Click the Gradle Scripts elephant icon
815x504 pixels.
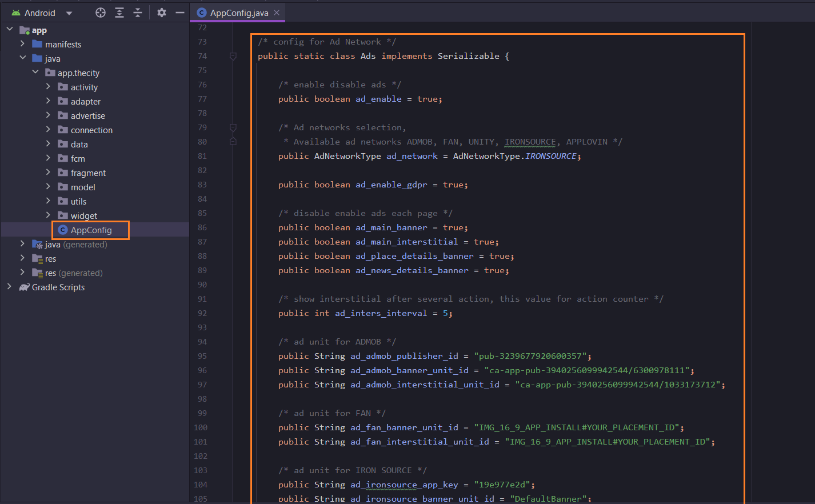pyautogui.click(x=24, y=287)
